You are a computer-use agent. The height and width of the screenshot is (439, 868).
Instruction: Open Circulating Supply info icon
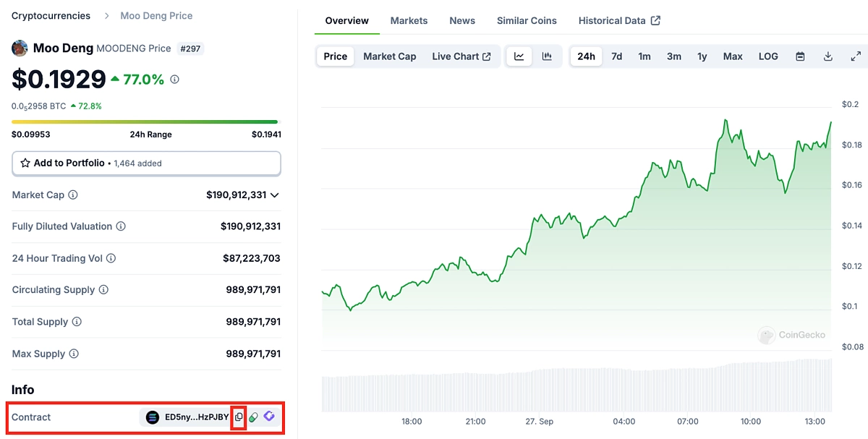103,290
